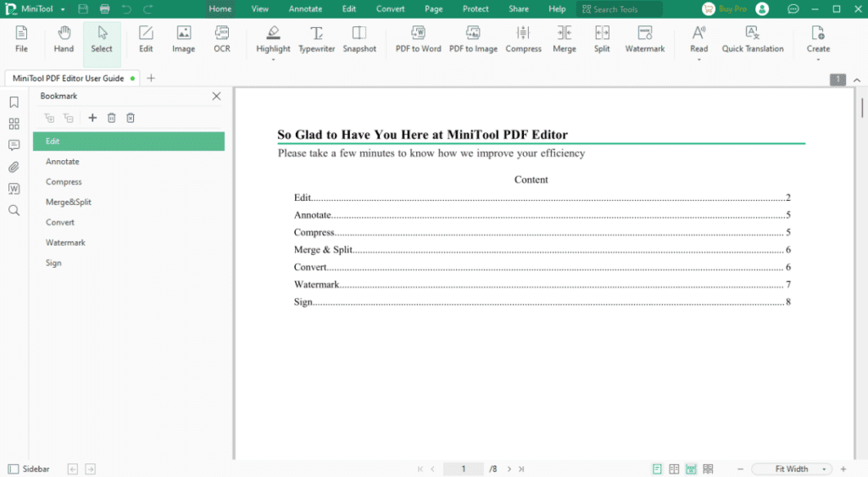Redo the last action
Viewport: 868px width, 477px height.
[x=148, y=8]
